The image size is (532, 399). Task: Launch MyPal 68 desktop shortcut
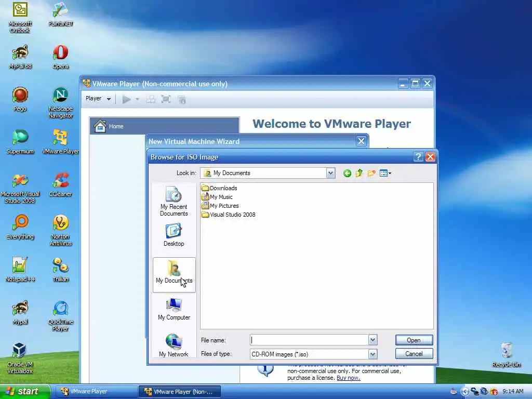[20, 57]
